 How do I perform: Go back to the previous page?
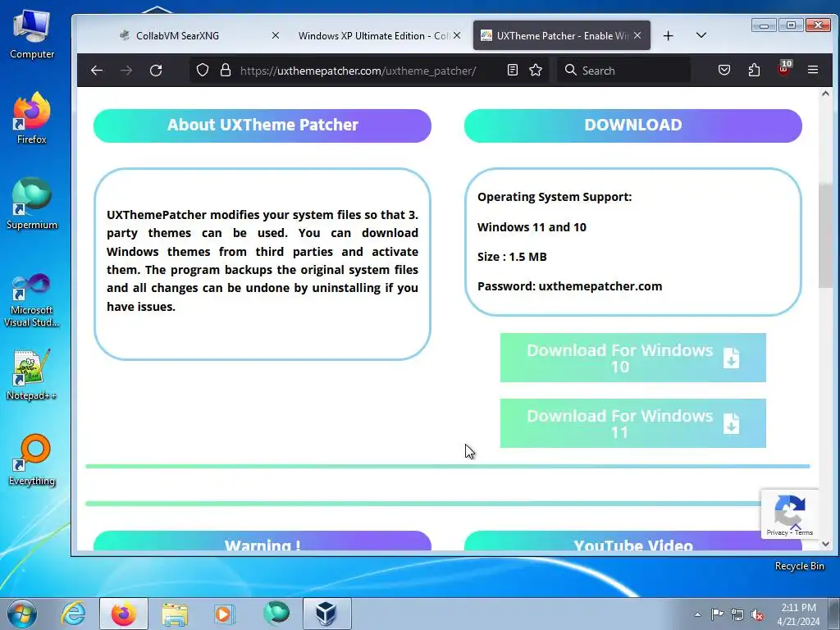[97, 71]
